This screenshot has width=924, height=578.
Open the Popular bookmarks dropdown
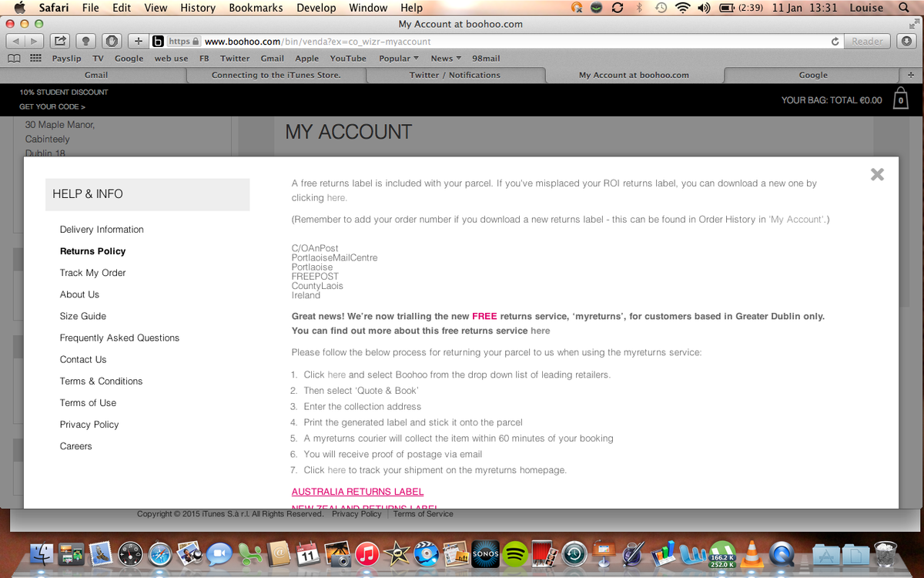(398, 58)
